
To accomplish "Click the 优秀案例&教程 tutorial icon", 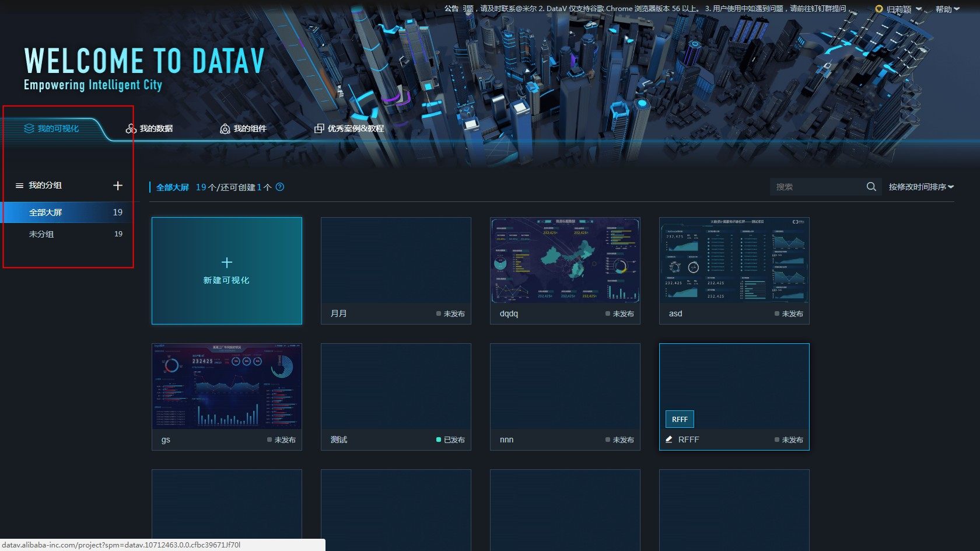I will click(x=318, y=128).
